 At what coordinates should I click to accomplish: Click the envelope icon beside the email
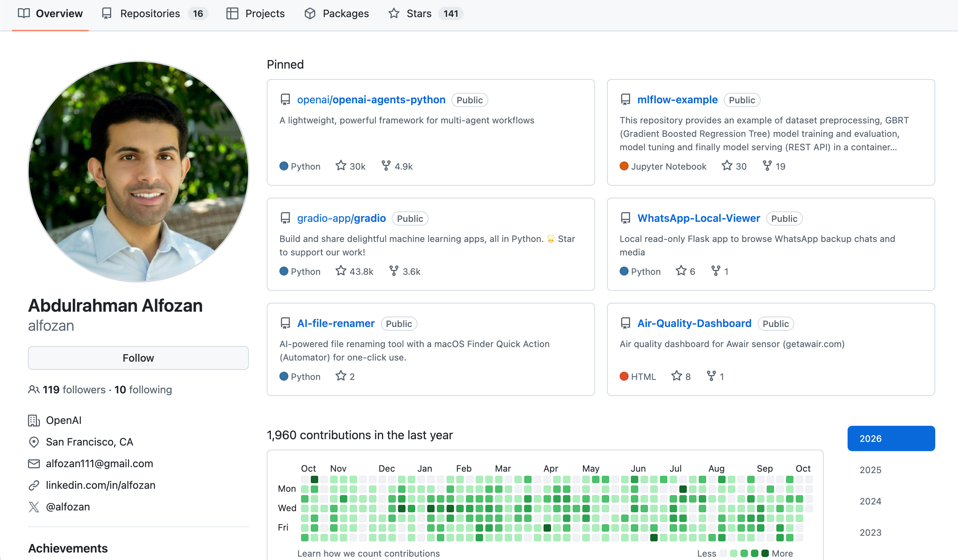tap(34, 464)
